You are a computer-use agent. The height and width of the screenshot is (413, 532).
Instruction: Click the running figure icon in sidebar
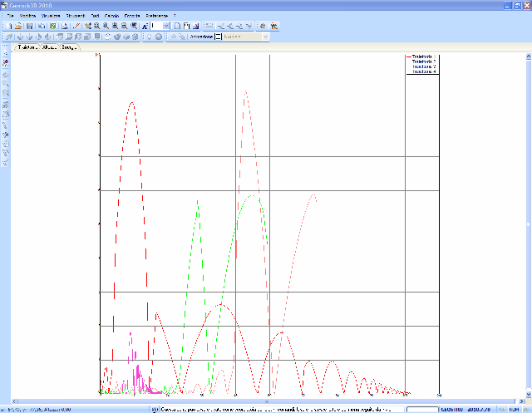tap(6, 135)
